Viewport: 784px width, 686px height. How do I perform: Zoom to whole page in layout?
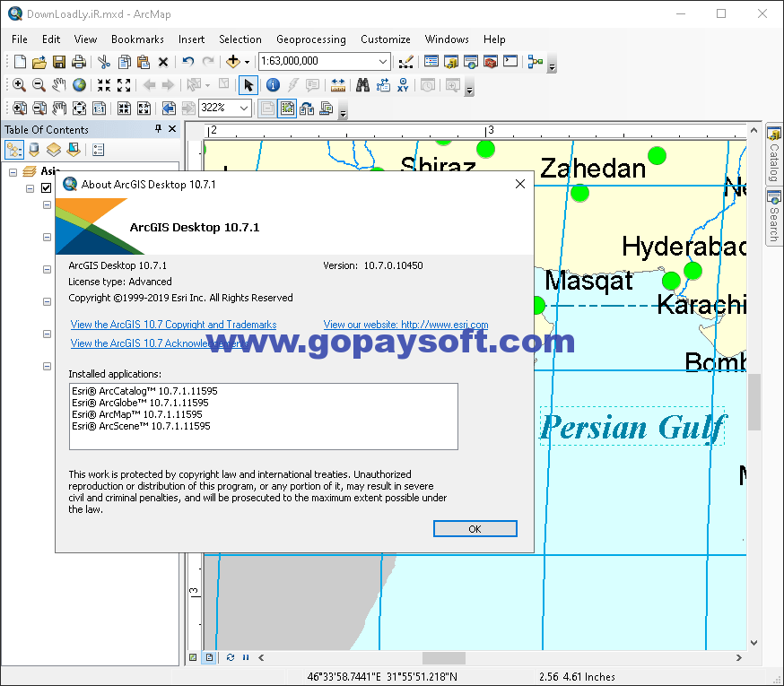pyautogui.click(x=79, y=108)
